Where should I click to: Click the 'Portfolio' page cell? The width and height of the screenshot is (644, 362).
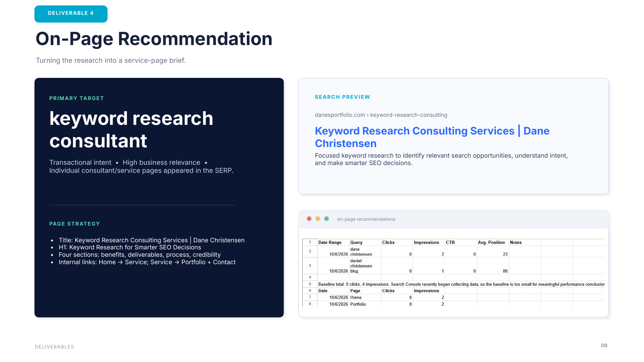[365, 304]
